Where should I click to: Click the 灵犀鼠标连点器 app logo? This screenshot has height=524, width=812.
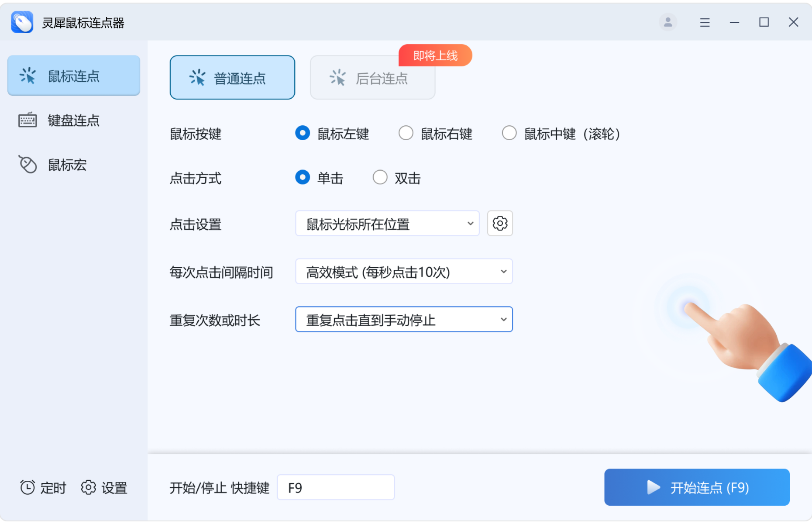point(22,22)
